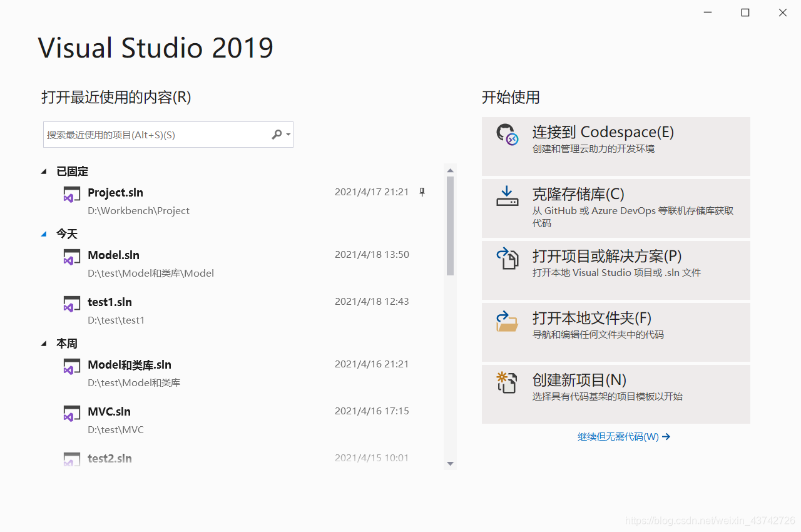Click the recent list scrollbar thumb
Screen dimensions: 801x532
click(450, 226)
